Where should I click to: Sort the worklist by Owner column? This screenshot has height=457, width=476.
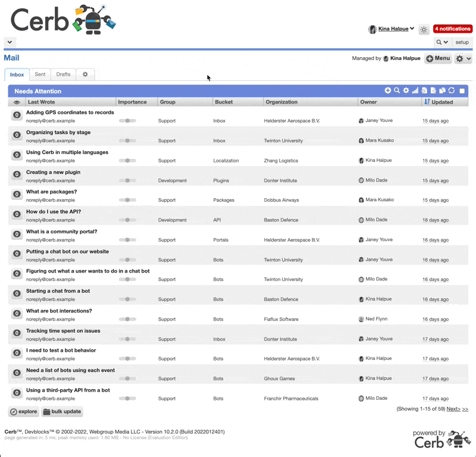[368, 102]
